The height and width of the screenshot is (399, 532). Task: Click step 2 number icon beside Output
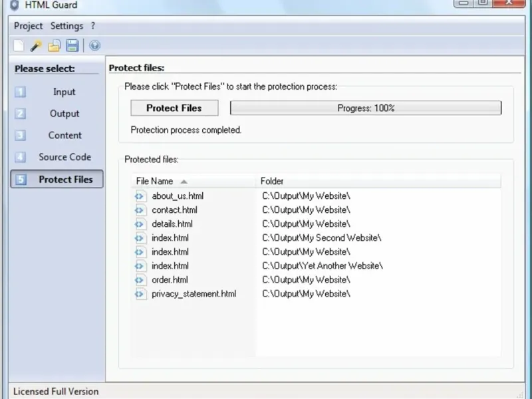(20, 114)
